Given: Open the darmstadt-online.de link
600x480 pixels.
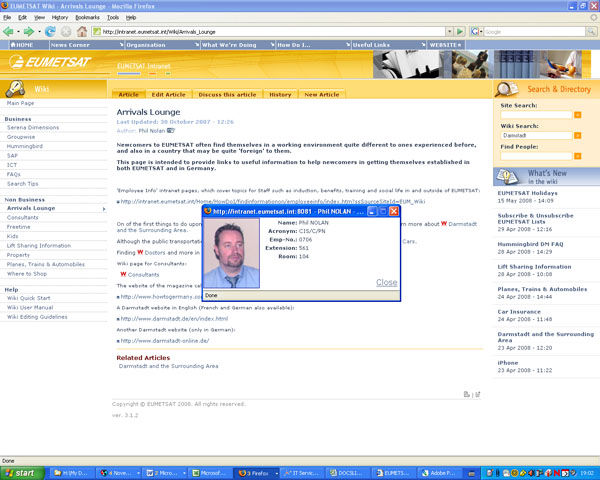Looking at the screenshot, I should [x=165, y=341].
